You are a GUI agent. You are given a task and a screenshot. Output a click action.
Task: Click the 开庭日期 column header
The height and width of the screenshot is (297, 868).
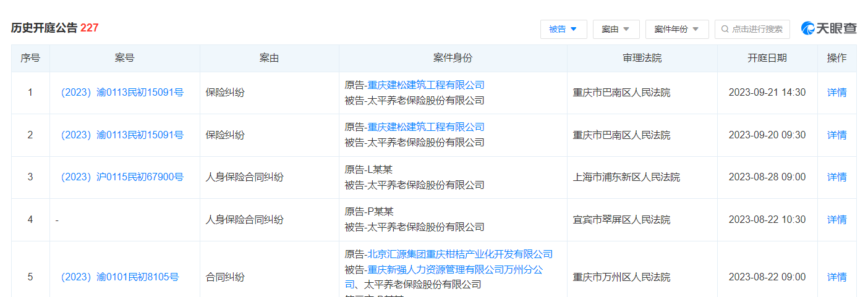pyautogui.click(x=767, y=58)
